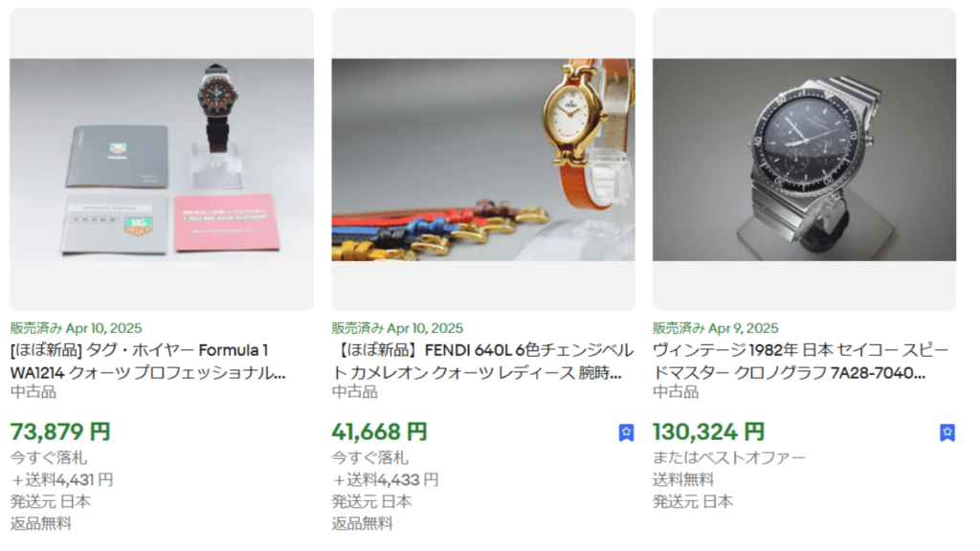980x551 pixels.
Task: Click the blue badge icon beside 41,668 円
Action: click(x=626, y=432)
